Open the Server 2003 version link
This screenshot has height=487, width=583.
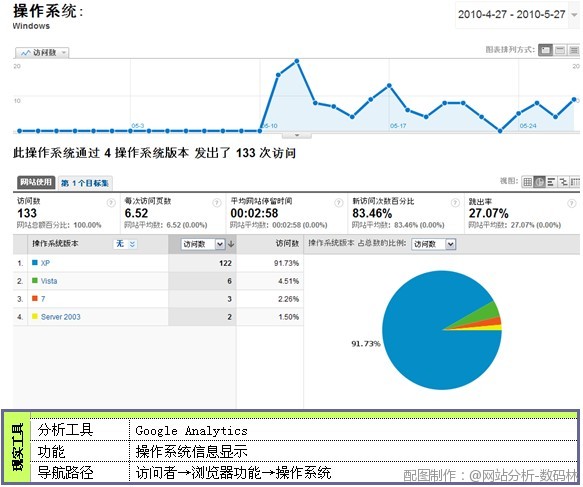pyautogui.click(x=61, y=317)
